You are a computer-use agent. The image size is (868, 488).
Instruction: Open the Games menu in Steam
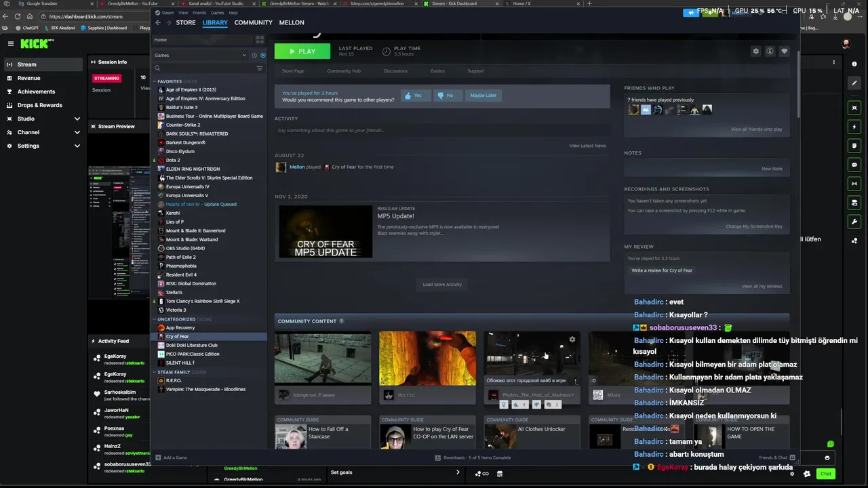click(x=217, y=13)
